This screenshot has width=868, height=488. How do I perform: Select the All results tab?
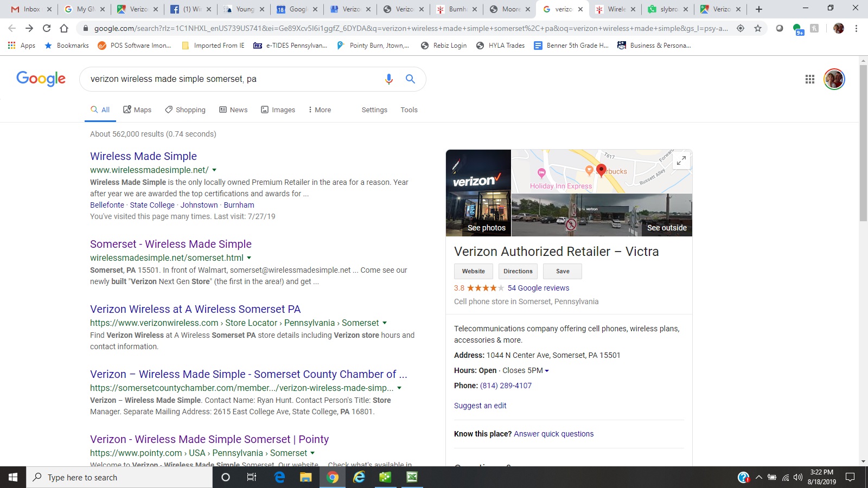pyautogui.click(x=100, y=110)
